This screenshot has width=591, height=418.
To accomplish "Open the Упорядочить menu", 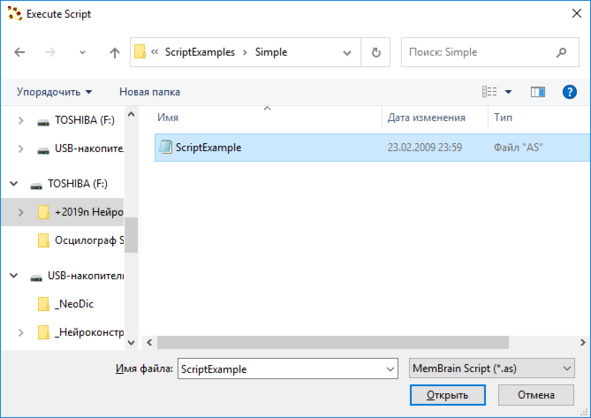I will (54, 92).
